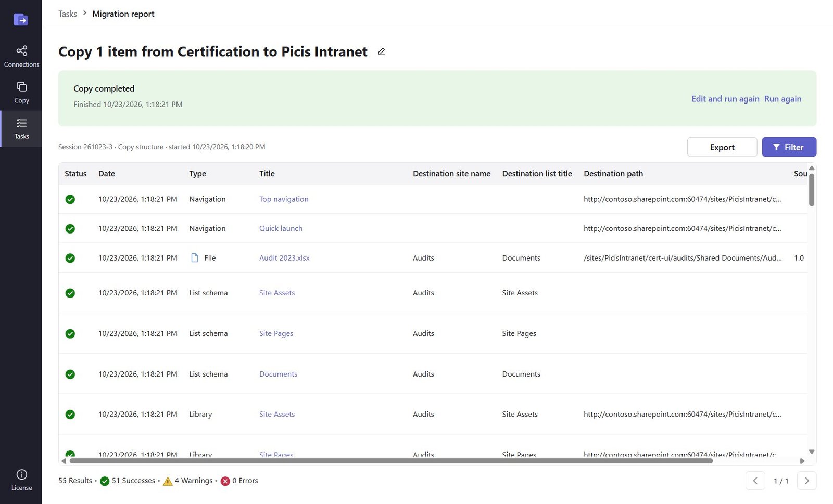Click destination path of Top navigation row

tap(682, 199)
